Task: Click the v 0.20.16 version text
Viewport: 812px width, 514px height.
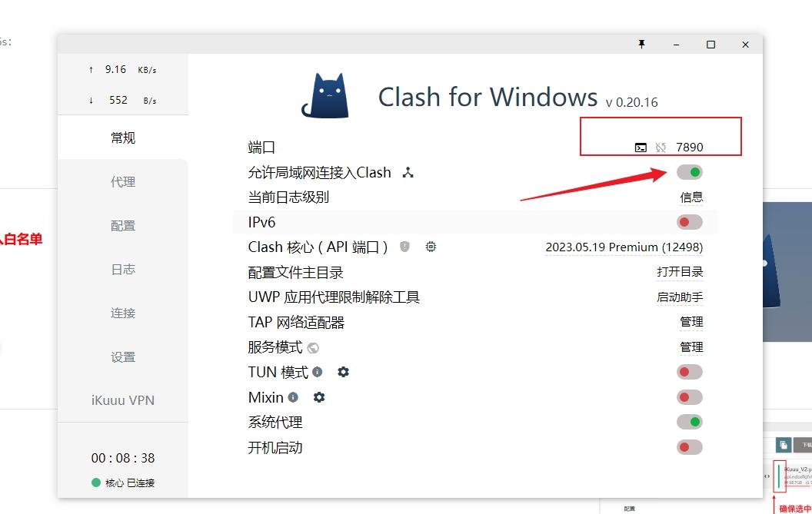Action: click(632, 102)
